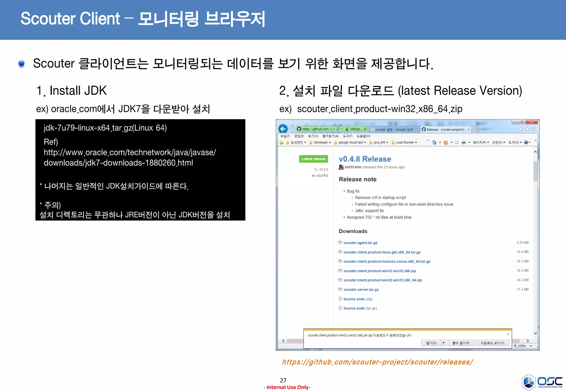The image size is (566, 392).
Task: Click the RSS feed icon in the command bar
Action: (x=446, y=143)
